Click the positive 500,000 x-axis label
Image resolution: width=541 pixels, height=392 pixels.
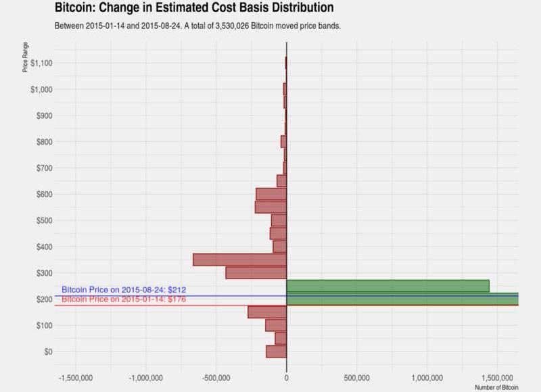[357, 378]
